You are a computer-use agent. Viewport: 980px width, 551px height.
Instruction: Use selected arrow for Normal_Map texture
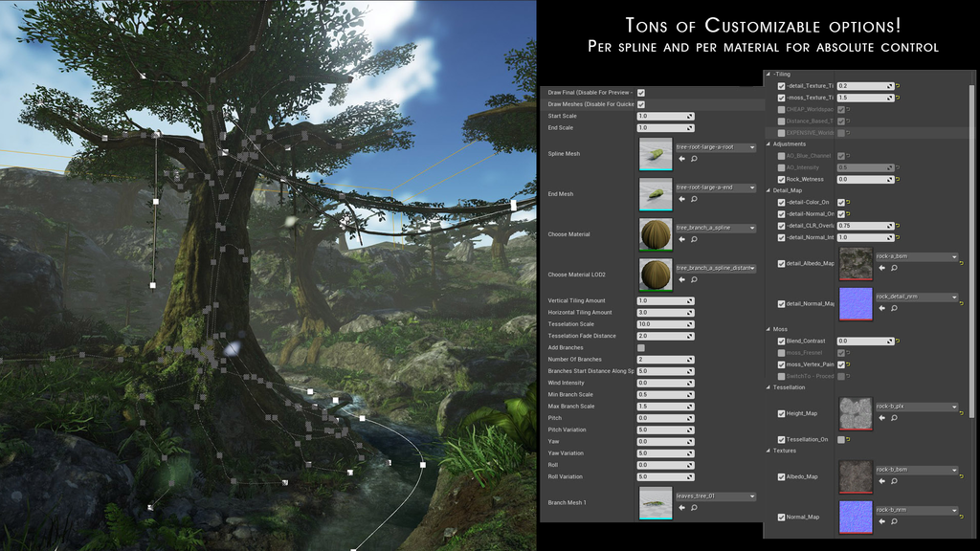click(x=881, y=521)
